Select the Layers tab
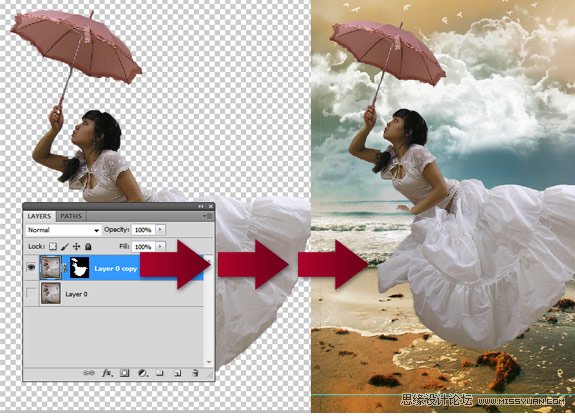The image size is (575, 416). tap(39, 216)
